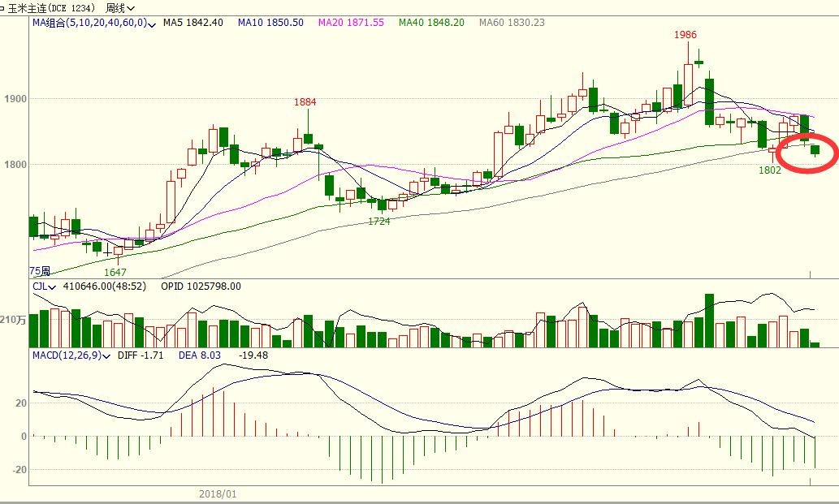The width and height of the screenshot is (839, 504).
Task: Click the 75周 period count label
Action: pos(41,271)
